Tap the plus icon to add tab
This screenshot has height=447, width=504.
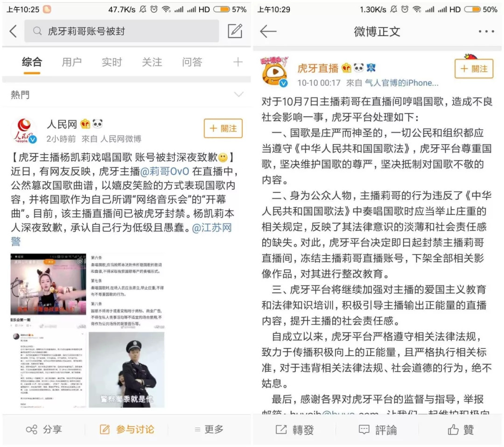pos(238,62)
